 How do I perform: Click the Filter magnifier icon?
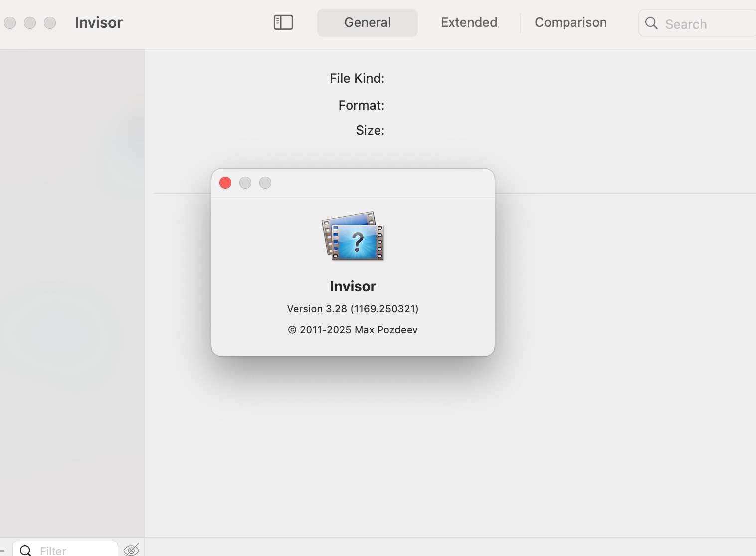click(26, 551)
